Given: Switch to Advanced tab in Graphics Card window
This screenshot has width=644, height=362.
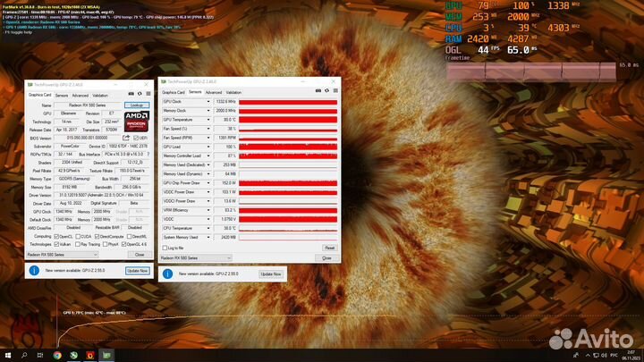Looking at the screenshot, I should (x=80, y=96).
